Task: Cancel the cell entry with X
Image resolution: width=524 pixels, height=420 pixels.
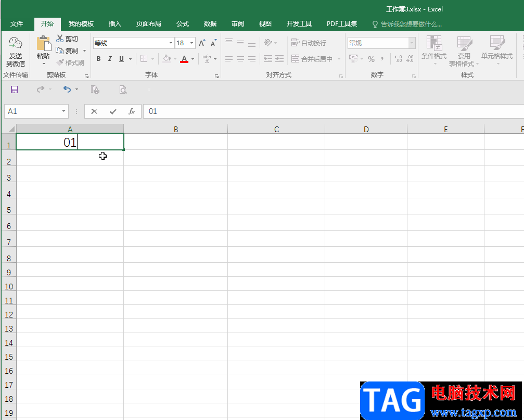Action: pos(94,111)
